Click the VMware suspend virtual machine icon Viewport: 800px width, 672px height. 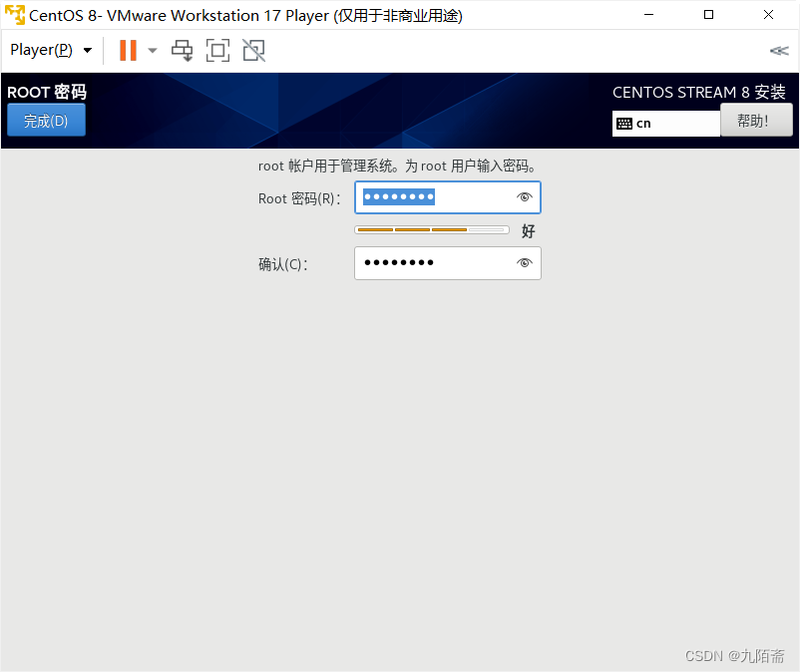127,50
